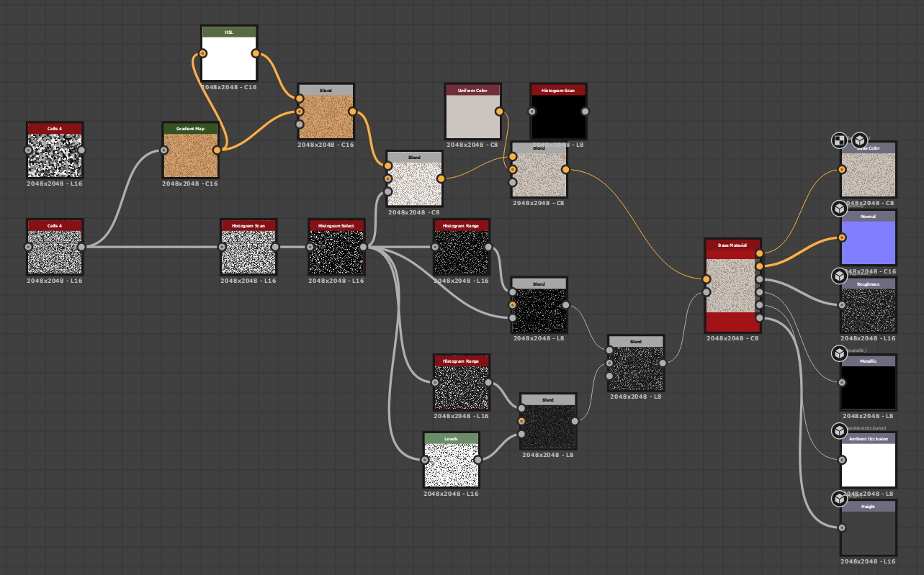This screenshot has width=924, height=575.
Task: Click '2048x2048 - C16' label under Gradient Map
Action: point(190,184)
